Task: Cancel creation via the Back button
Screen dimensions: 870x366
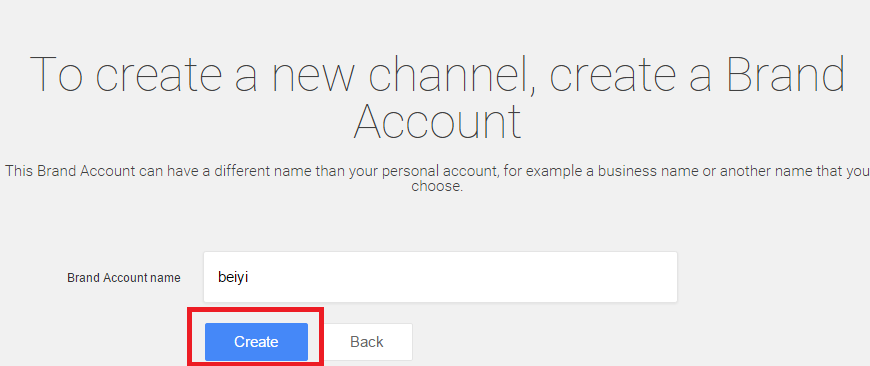Action: click(x=367, y=342)
